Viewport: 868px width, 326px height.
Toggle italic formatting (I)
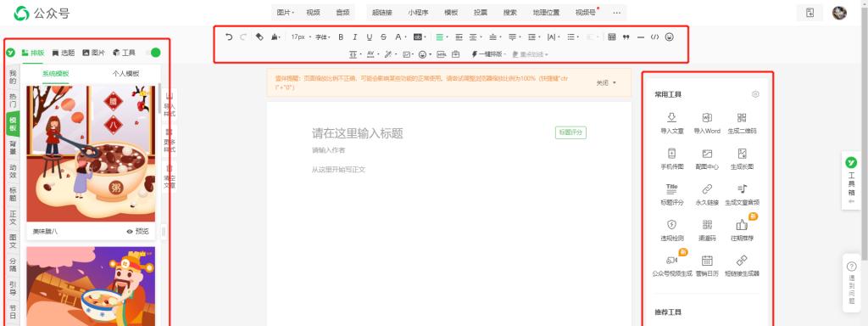(355, 37)
